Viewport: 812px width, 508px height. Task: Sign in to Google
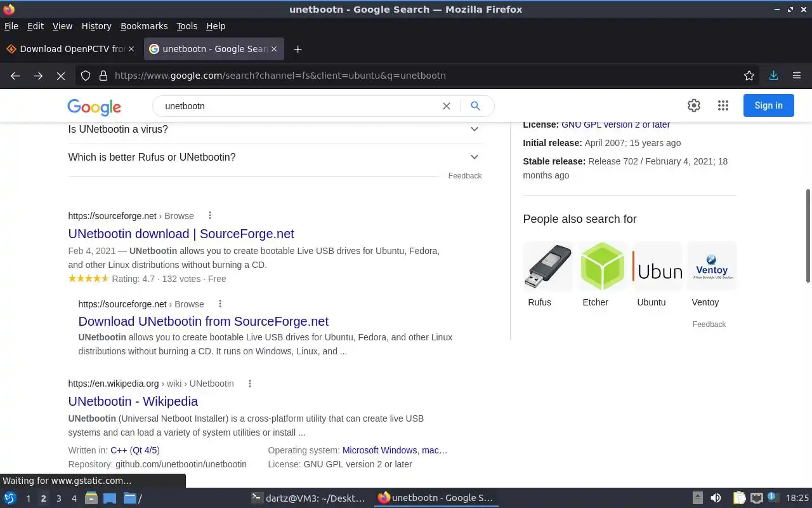click(x=768, y=105)
